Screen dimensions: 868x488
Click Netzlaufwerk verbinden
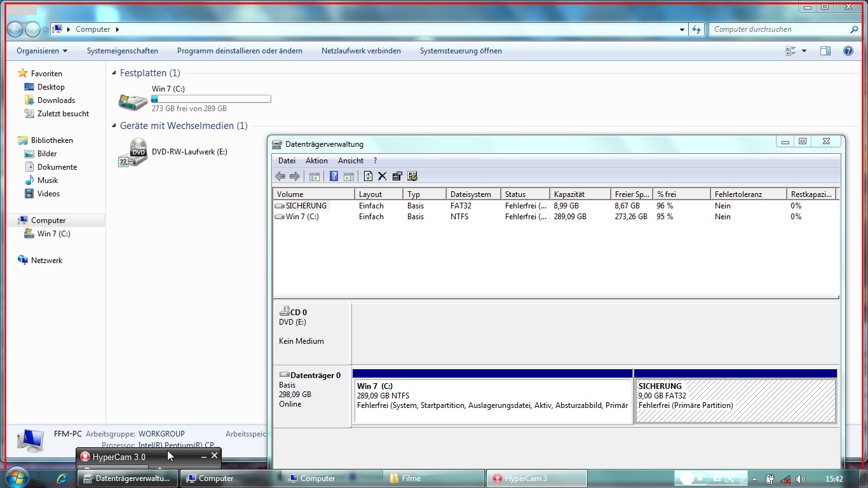tap(361, 51)
